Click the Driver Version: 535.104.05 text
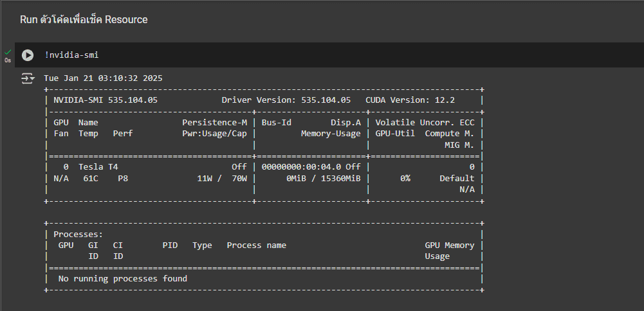The image size is (644, 311). pos(286,100)
